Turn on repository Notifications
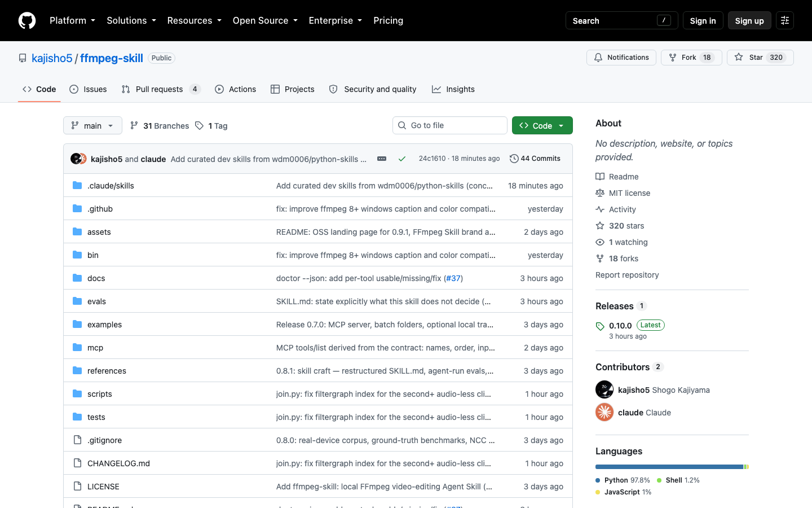Viewport: 812px width, 508px height. click(x=621, y=58)
